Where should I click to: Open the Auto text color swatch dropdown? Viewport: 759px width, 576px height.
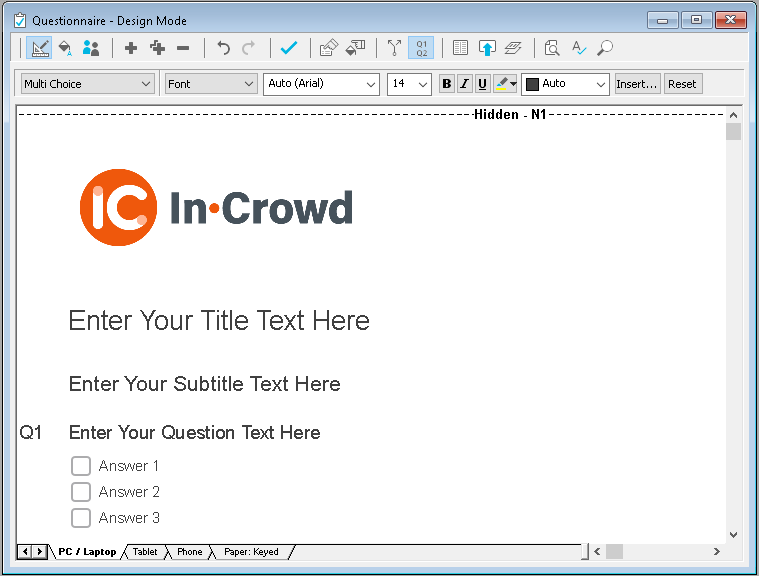click(565, 84)
